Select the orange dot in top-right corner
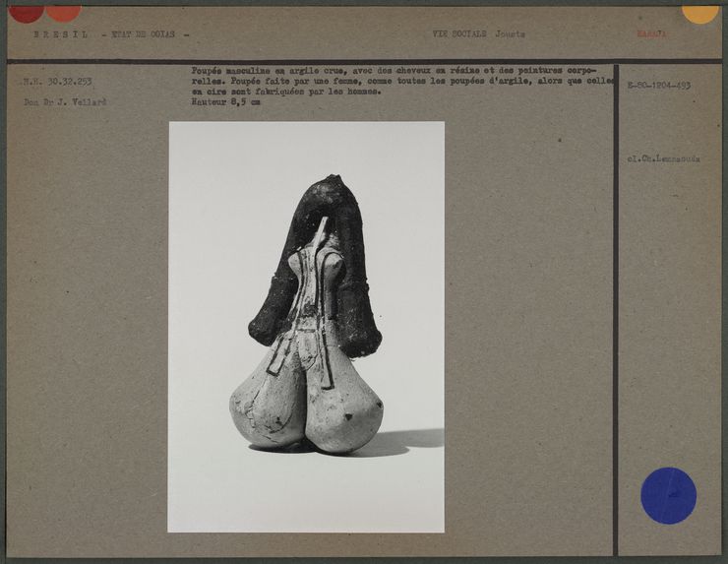Image resolution: width=728 pixels, height=564 pixels. [x=700, y=13]
